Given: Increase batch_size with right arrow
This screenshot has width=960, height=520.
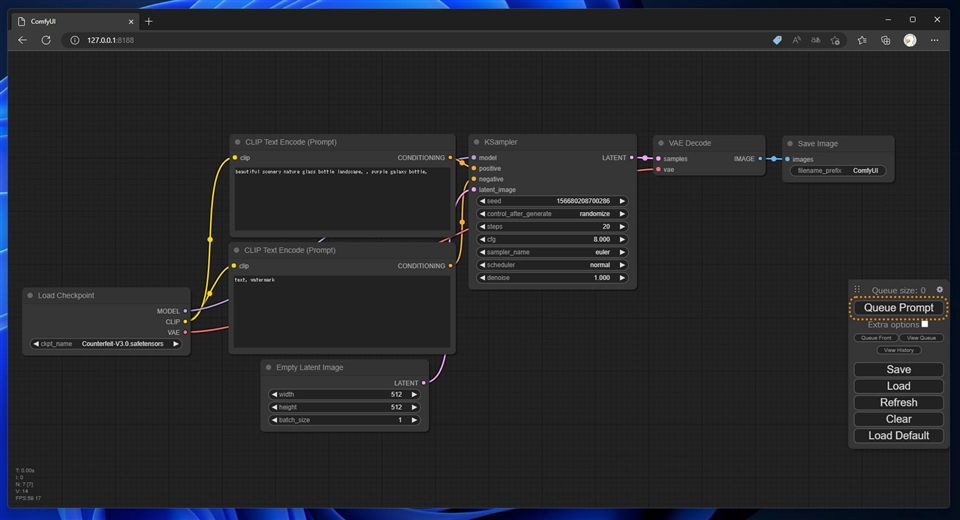Looking at the screenshot, I should [x=414, y=420].
